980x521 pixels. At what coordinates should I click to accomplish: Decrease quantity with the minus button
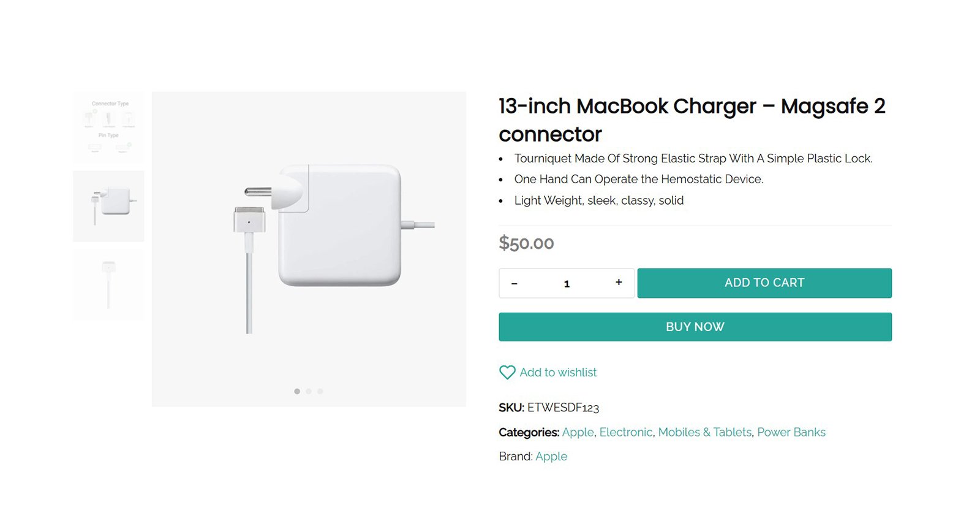[514, 283]
